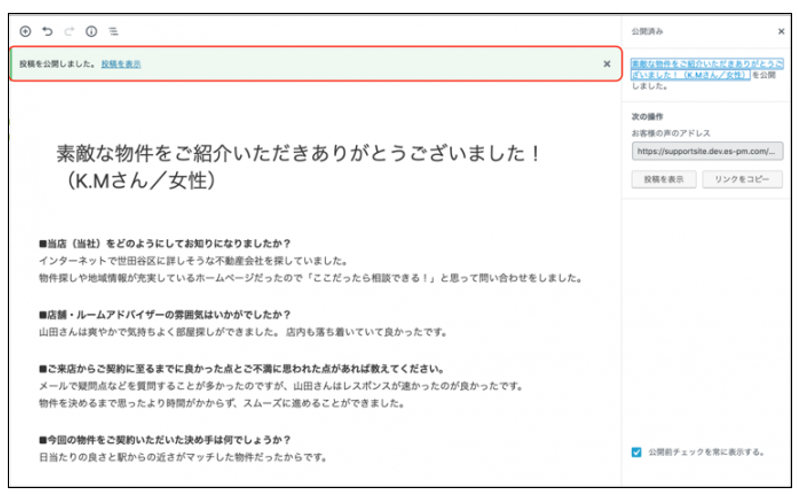The image size is (798, 496).
Task: Select the 店舗・ルームアドバイザーの雰囲気 question heading
Action: 164,313
